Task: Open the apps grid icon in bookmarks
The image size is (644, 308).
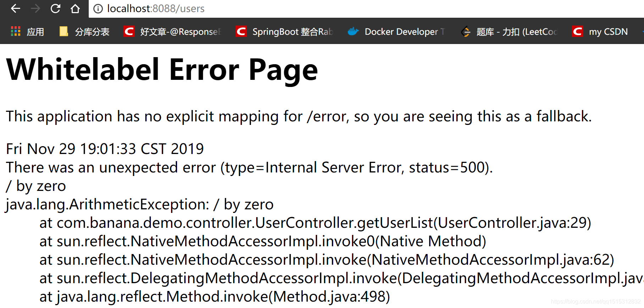Action: pyautogui.click(x=16, y=31)
